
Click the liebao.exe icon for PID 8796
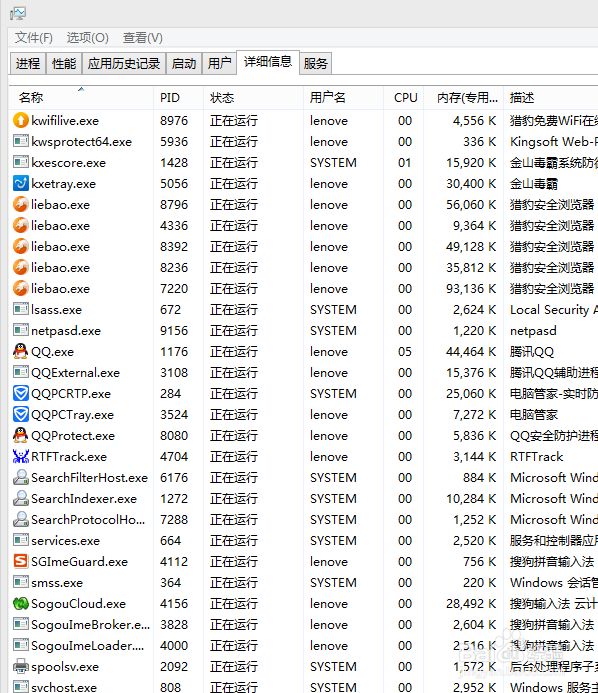pos(21,204)
